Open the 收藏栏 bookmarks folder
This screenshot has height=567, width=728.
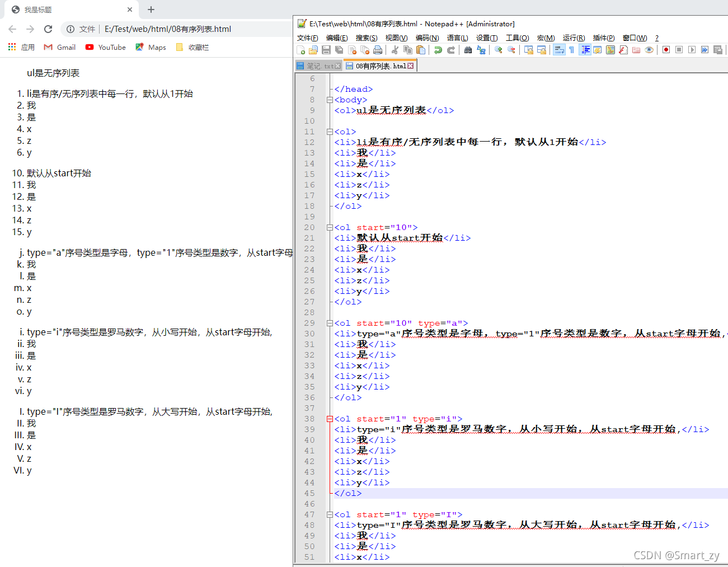click(x=192, y=48)
